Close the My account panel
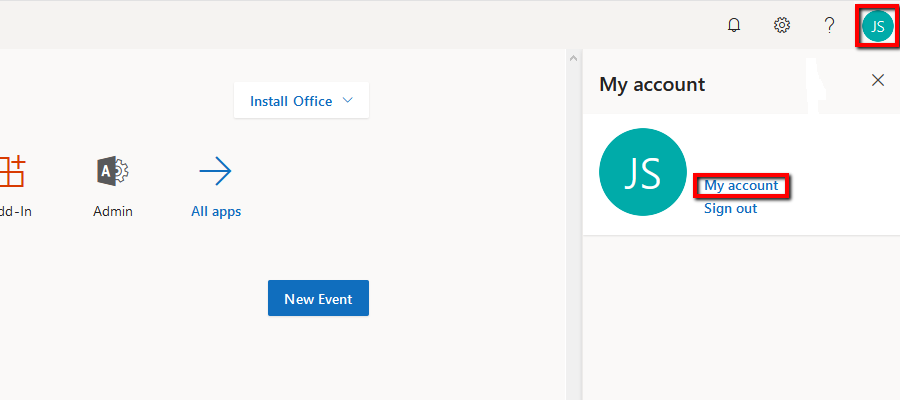The image size is (900, 400). tap(878, 80)
